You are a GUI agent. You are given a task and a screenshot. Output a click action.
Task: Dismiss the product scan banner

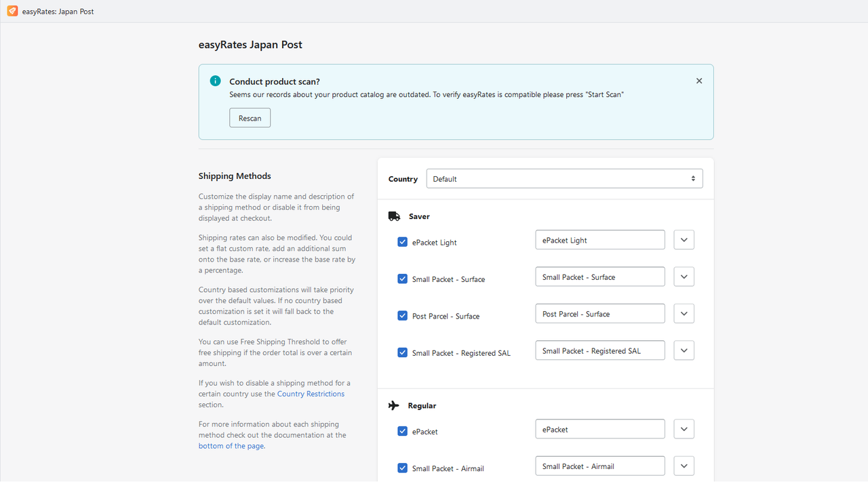click(x=699, y=81)
